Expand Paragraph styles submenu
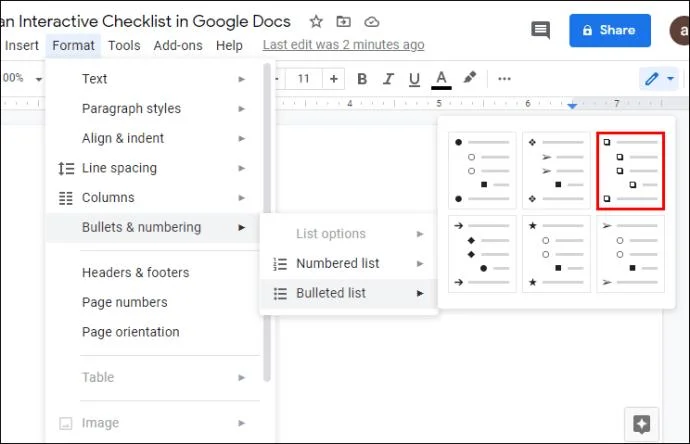The height and width of the screenshot is (444, 690). (152, 108)
